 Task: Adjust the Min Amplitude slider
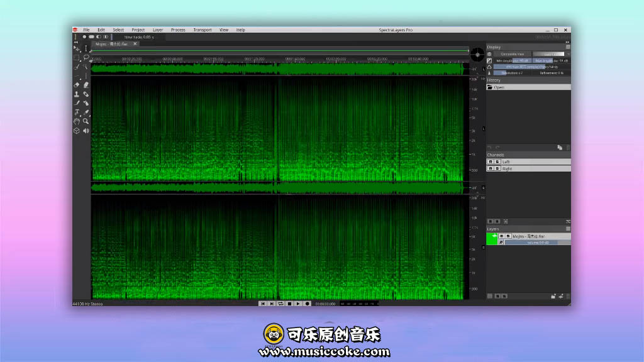click(512, 61)
